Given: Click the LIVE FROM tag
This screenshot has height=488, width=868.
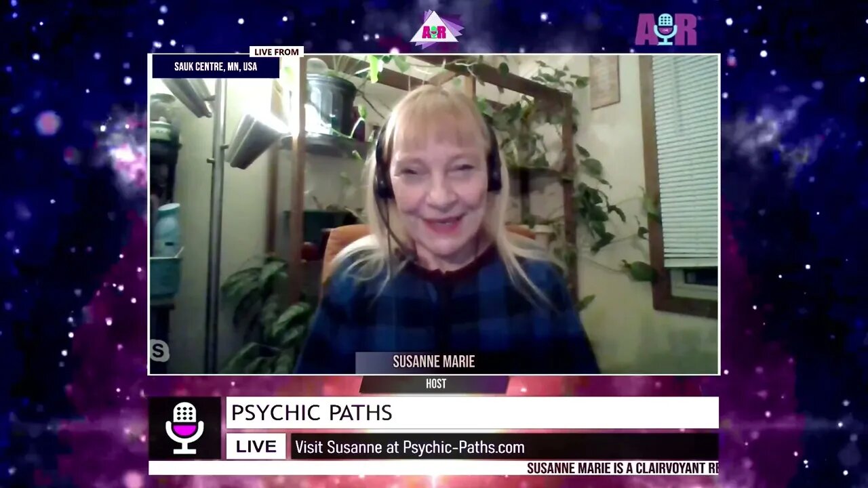Looking at the screenshot, I should tap(276, 52).
